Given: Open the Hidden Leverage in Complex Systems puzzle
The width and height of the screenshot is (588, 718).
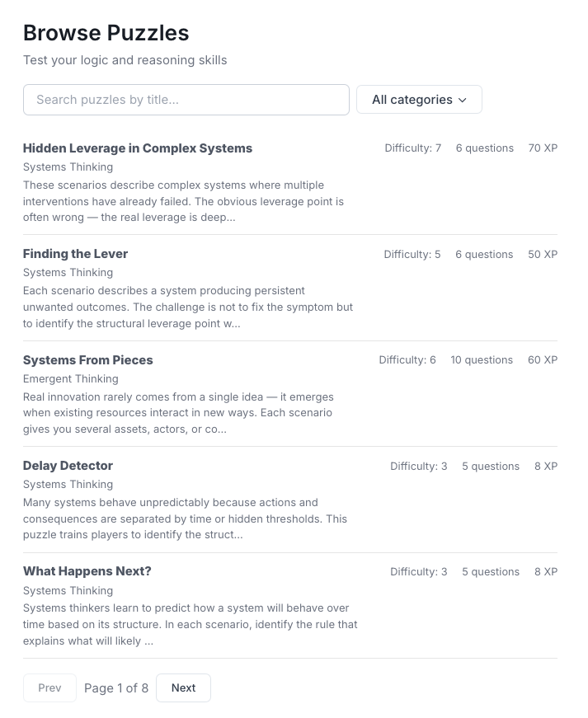Looking at the screenshot, I should coord(137,148).
